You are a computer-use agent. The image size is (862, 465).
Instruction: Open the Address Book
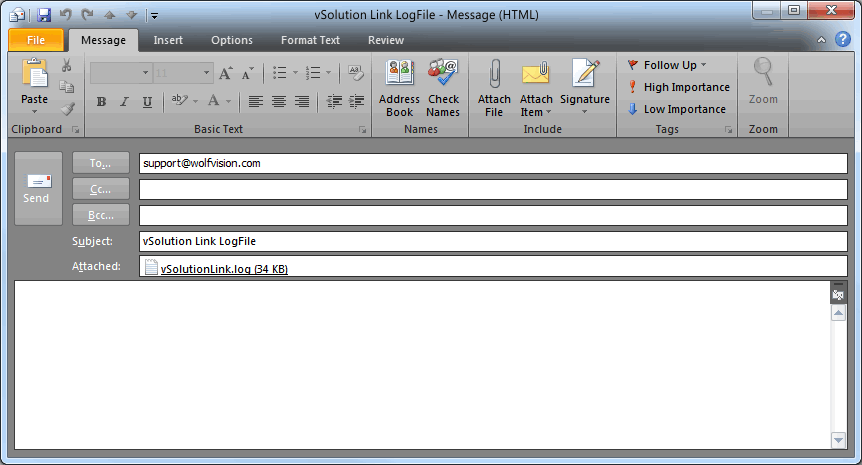400,88
